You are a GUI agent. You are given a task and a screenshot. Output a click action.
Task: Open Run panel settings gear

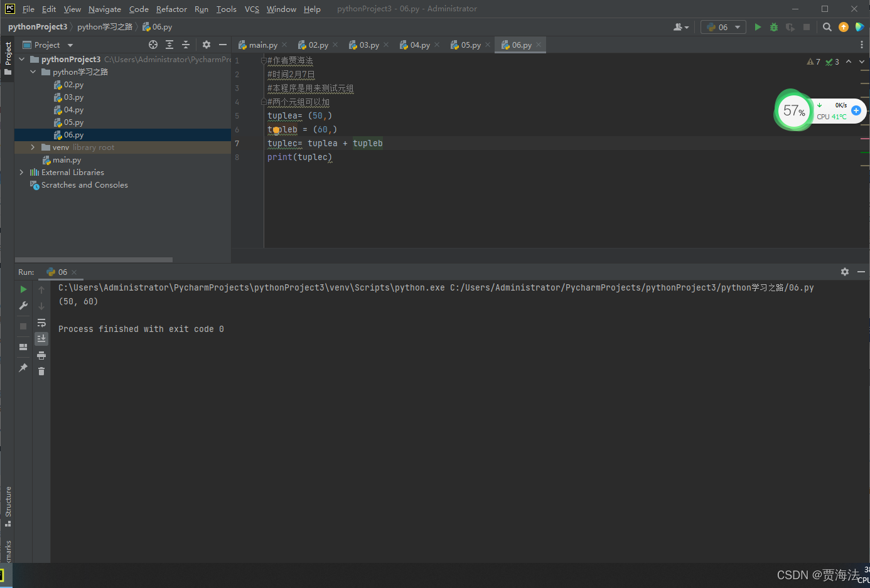point(845,272)
